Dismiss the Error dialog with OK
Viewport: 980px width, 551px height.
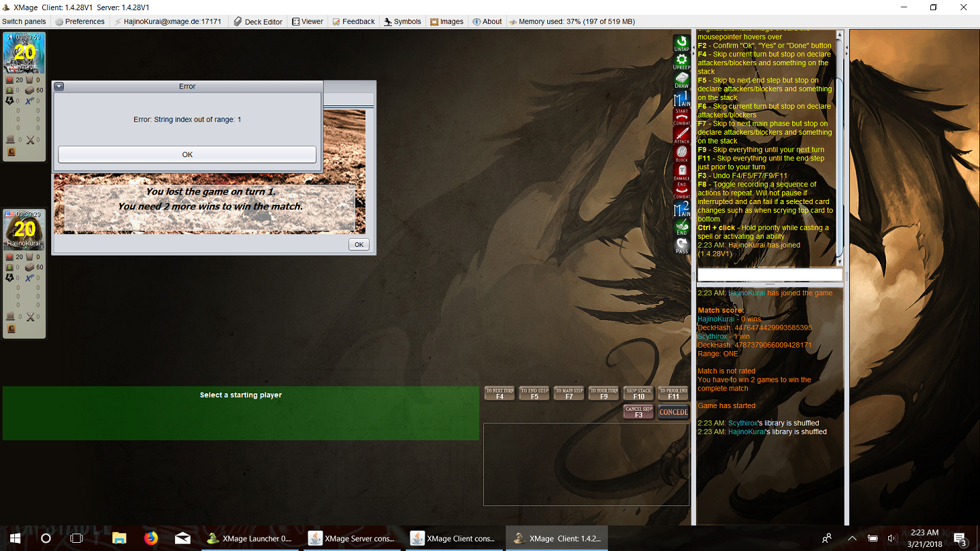(187, 154)
